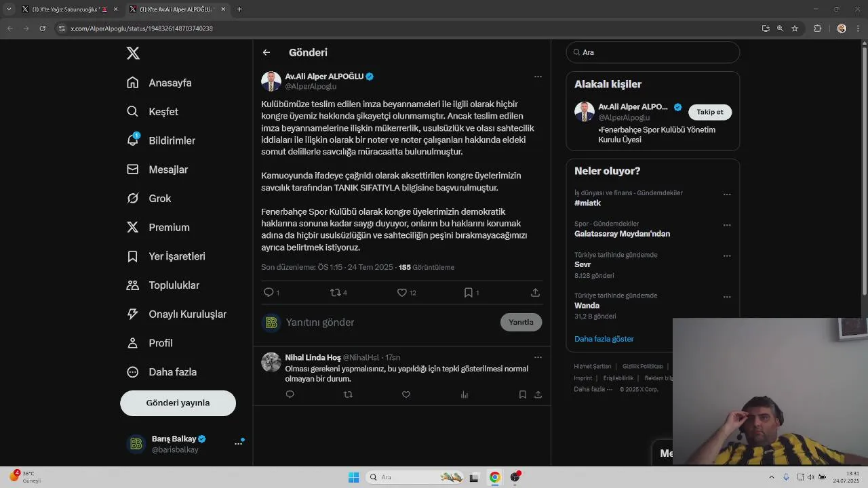The width and height of the screenshot is (868, 488).
Task: Expand Daha fazla menu in the sidebar
Action: pyautogui.click(x=162, y=372)
